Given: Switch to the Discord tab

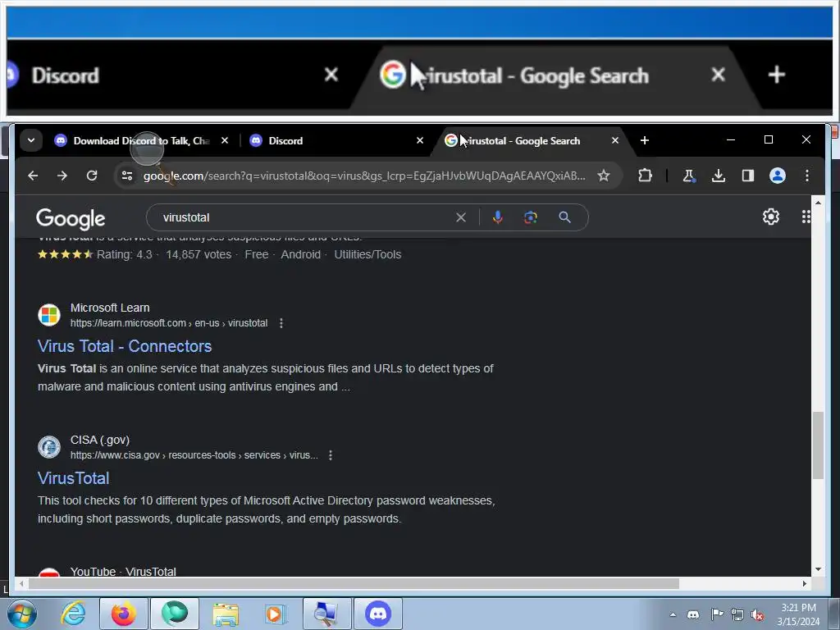Looking at the screenshot, I should [x=337, y=141].
